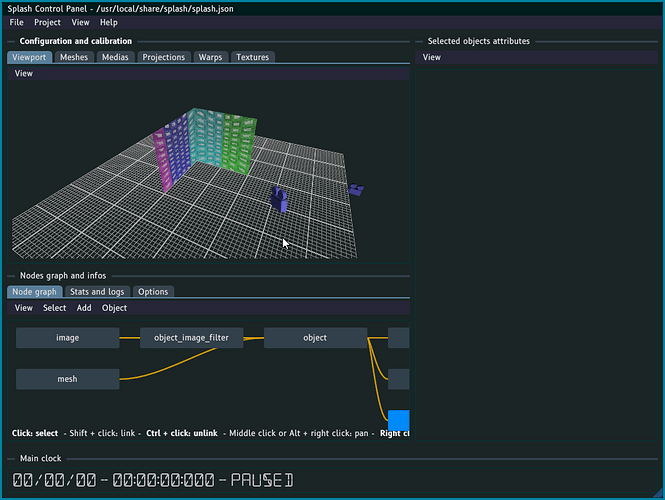Open the Add menu in node graph
This screenshot has width=665, height=500.
[84, 308]
